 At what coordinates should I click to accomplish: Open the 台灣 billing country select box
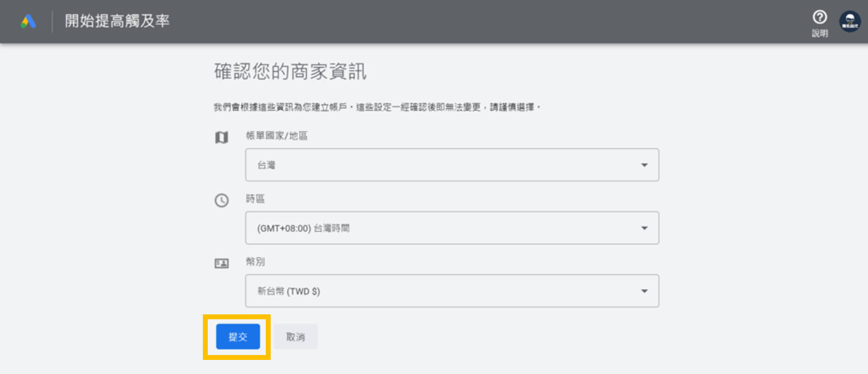452,165
